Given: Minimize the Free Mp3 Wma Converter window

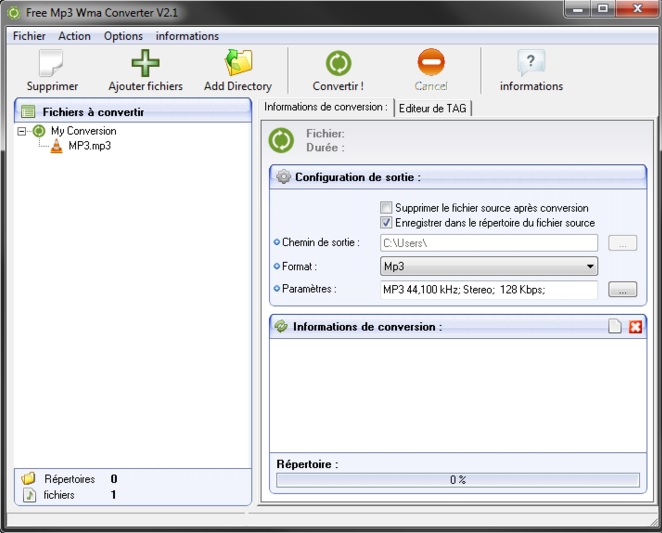Looking at the screenshot, I should pyautogui.click(x=578, y=9).
